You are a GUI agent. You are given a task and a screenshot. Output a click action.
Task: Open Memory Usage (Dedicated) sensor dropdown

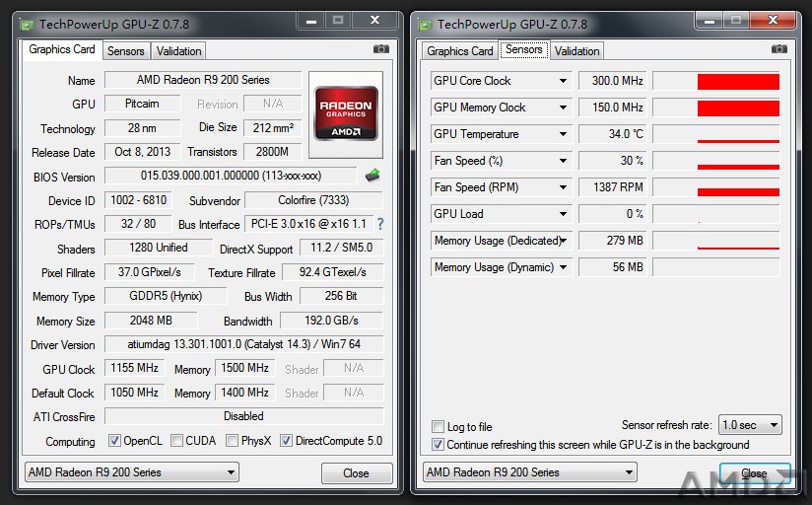pos(564,241)
